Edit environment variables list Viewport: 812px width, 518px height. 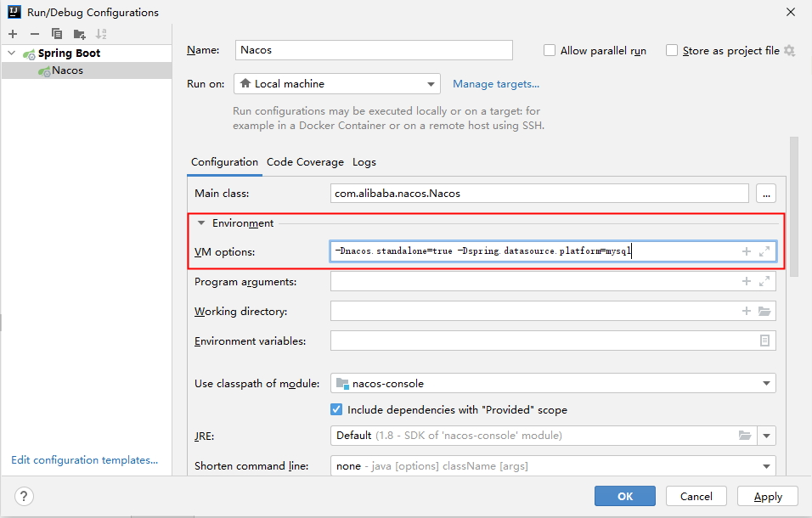764,341
